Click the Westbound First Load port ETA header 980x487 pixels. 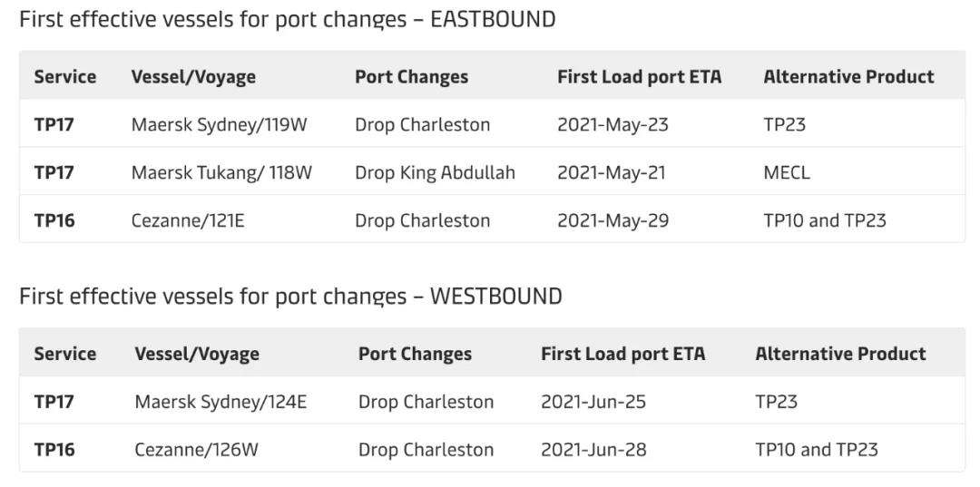point(622,354)
